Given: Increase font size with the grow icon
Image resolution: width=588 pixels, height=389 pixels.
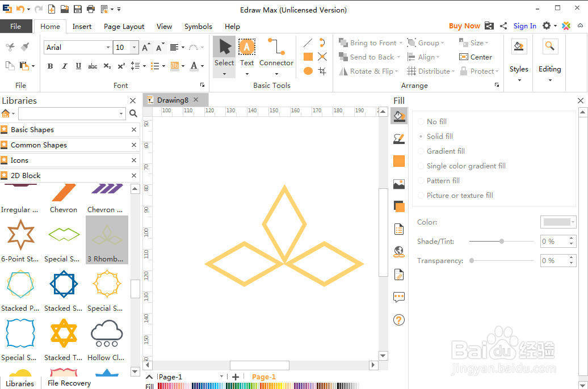Looking at the screenshot, I should 146,47.
